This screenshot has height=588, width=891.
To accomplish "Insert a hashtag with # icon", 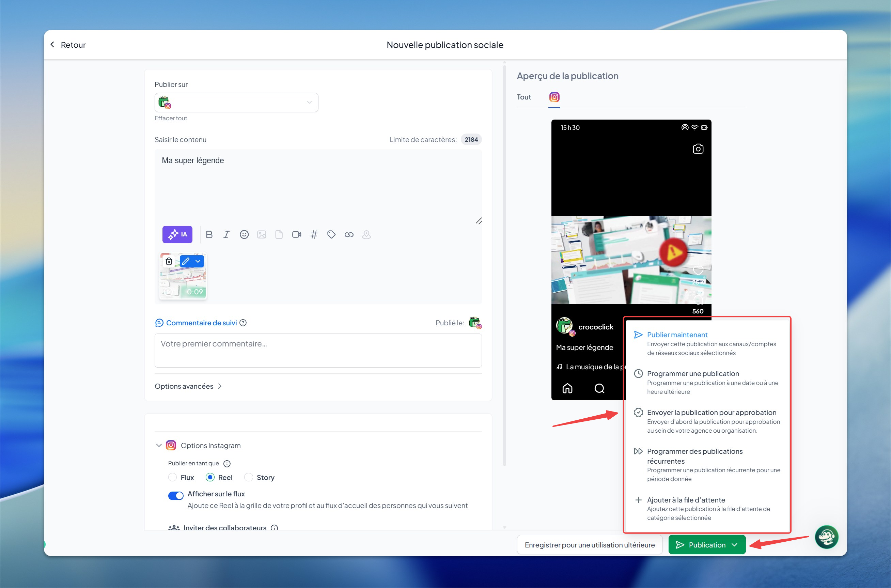I will click(x=314, y=234).
